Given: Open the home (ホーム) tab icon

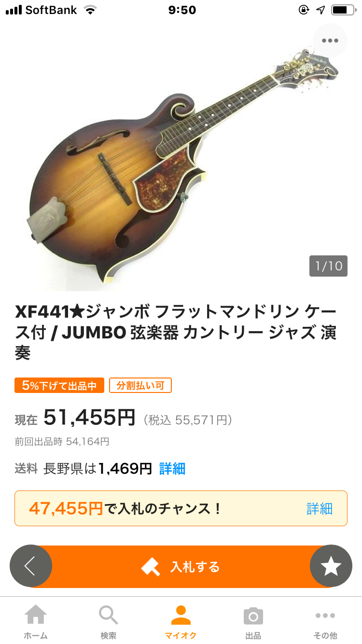Looking at the screenshot, I should [x=36, y=616].
